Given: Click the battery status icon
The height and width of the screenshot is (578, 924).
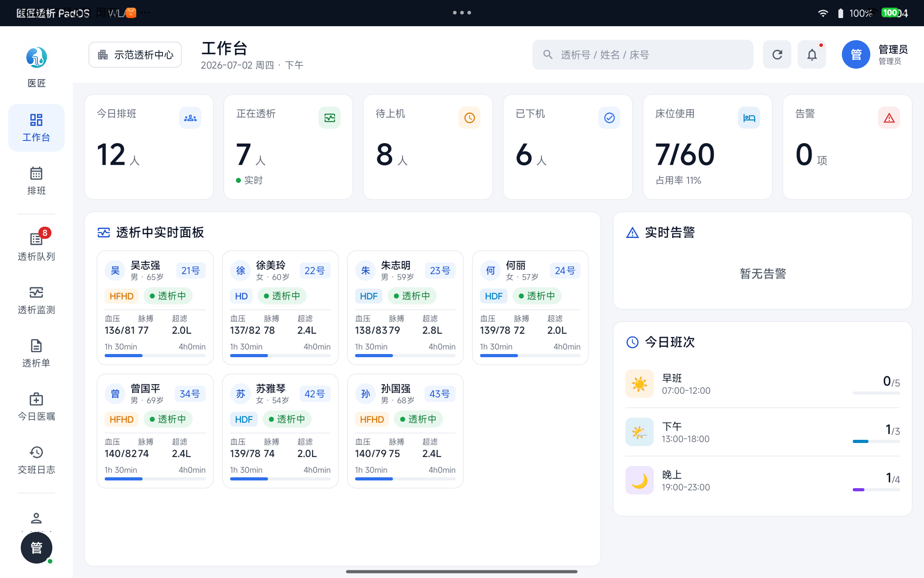Looking at the screenshot, I should point(841,13).
